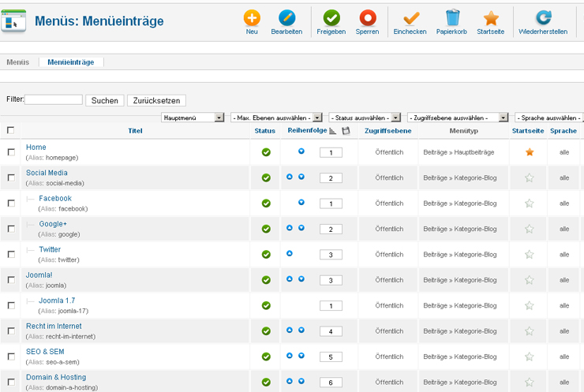This screenshot has width=584, height=392.
Task: Select the checkbox next to Joomla!
Action: [11, 280]
